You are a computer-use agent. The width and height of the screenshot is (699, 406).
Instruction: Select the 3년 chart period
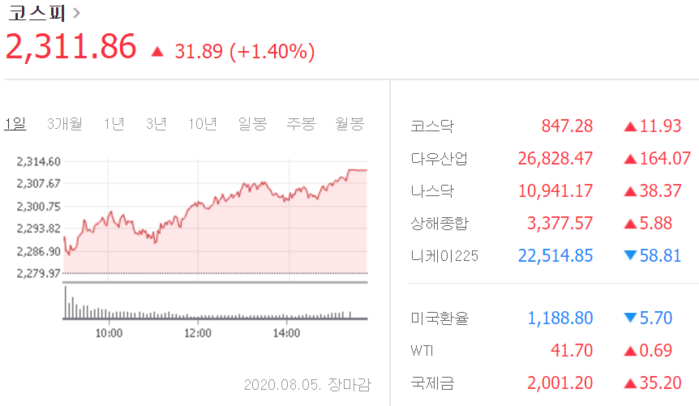click(x=156, y=124)
